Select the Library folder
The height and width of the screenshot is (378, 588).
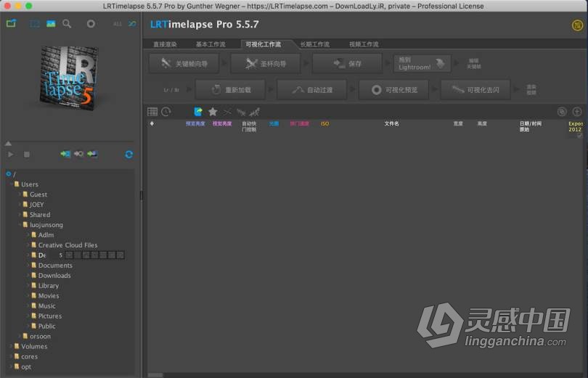[49, 285]
